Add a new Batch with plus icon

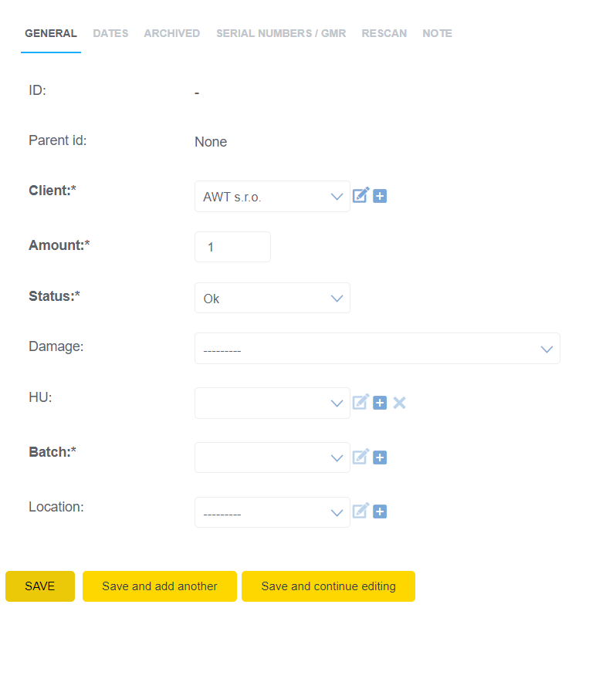[x=380, y=457]
